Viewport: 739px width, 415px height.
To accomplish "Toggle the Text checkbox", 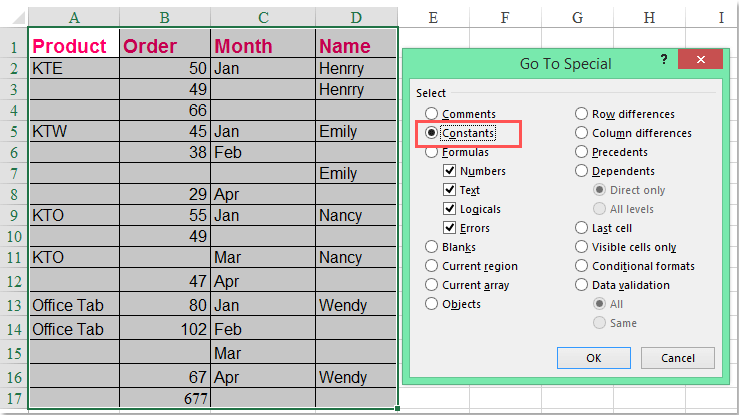I will point(451,190).
